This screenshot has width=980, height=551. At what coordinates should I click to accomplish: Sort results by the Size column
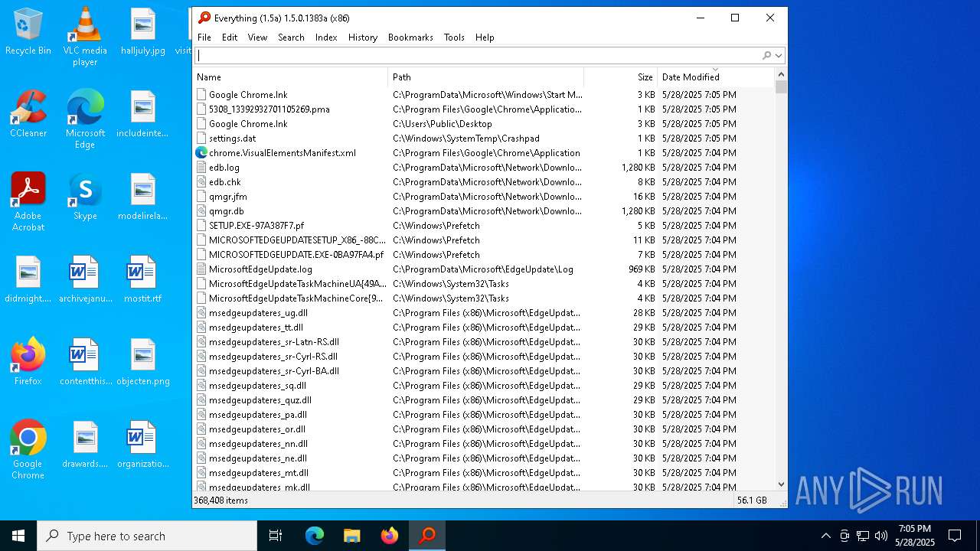[x=621, y=77]
